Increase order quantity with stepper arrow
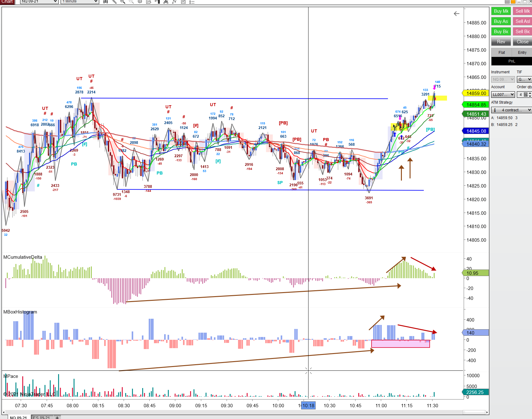Screen dimensions: 532x419 [530, 93]
